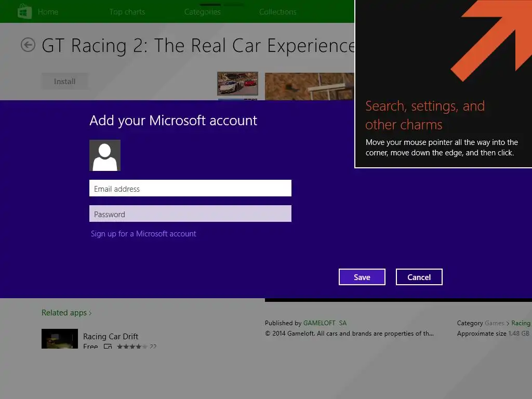The height and width of the screenshot is (399, 532).
Task: Click the Add your Microsoft account heading
Action: pos(174,121)
